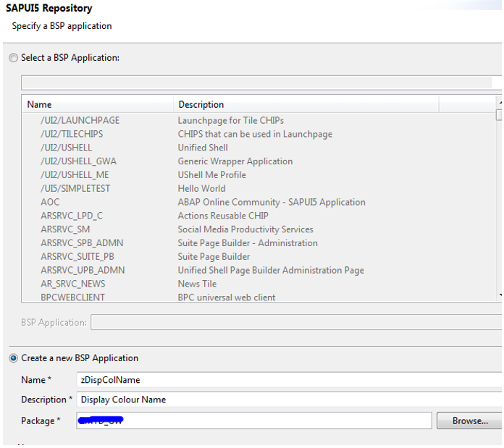
Task: Click 'Suite Page Builder - Administration' description
Action: pyautogui.click(x=248, y=243)
